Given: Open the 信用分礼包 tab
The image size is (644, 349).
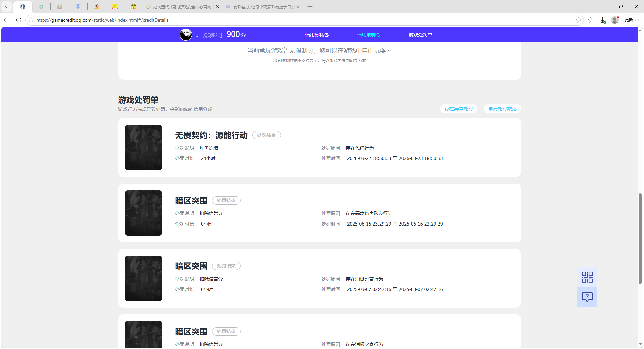Looking at the screenshot, I should coord(317,35).
